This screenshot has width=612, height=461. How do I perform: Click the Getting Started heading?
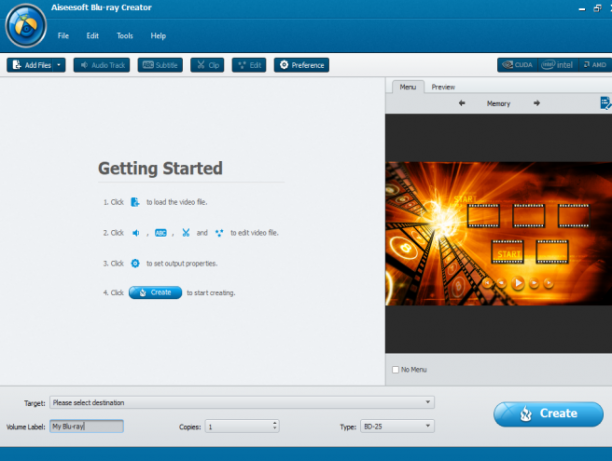click(160, 169)
